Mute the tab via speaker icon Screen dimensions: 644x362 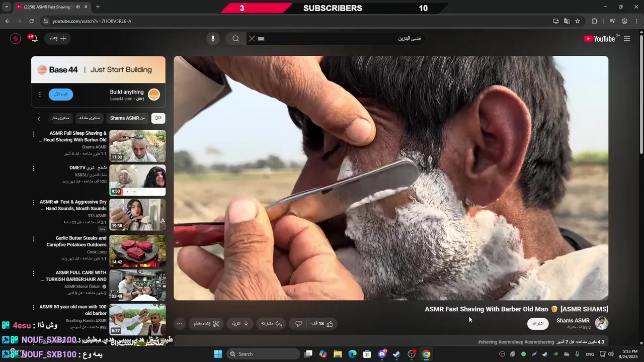tap(78, 7)
